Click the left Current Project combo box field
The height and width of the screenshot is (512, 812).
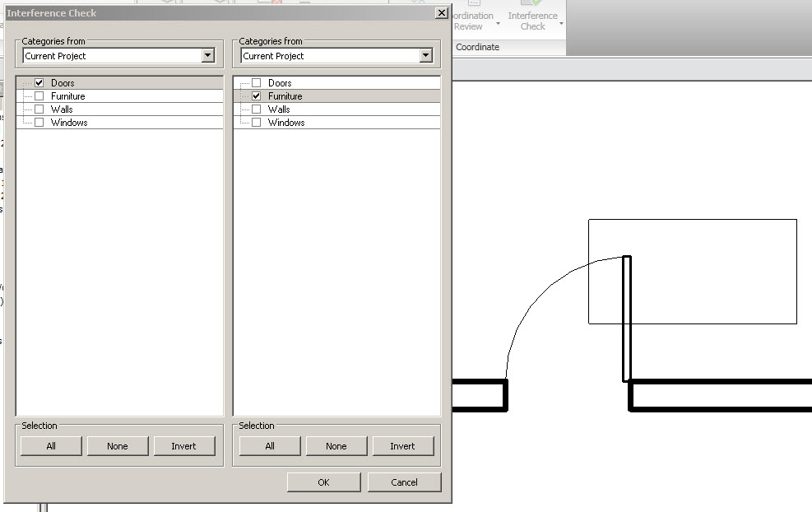point(119,56)
